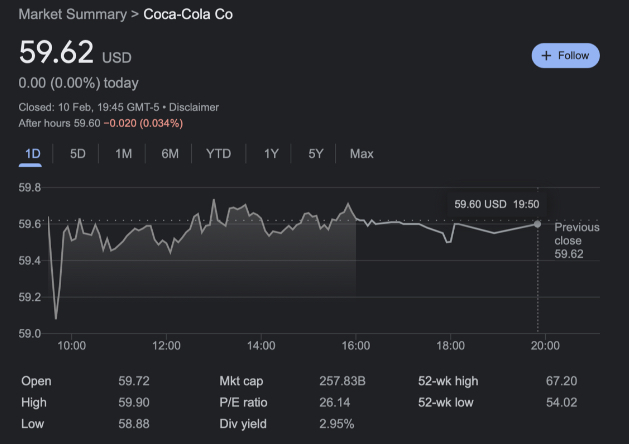Click the P/E ratio value 26.14

tap(335, 402)
